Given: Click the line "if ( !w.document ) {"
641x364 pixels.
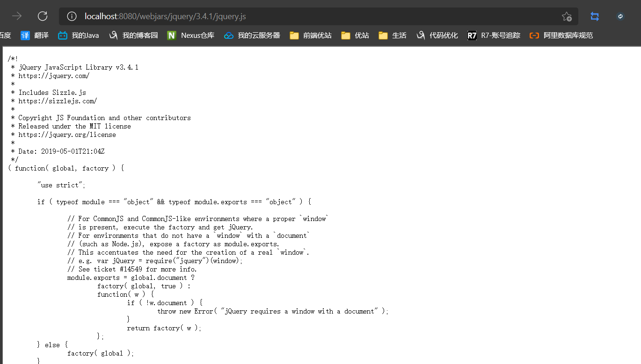Looking at the screenshot, I should pos(165,303).
